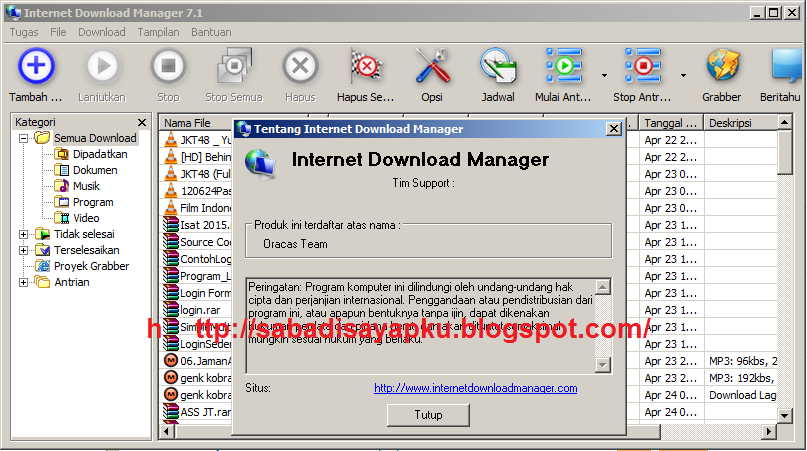Select the Isat 2015 archive row

(x=197, y=225)
